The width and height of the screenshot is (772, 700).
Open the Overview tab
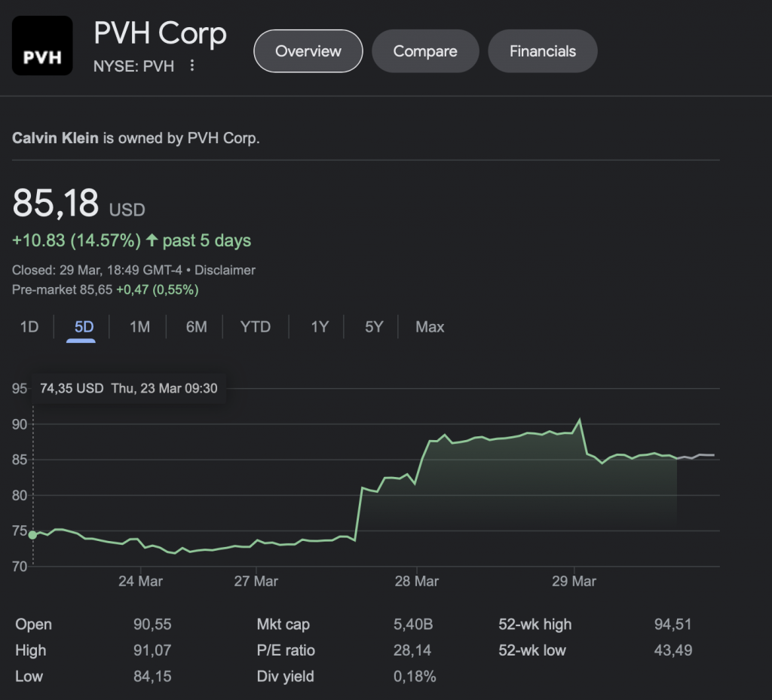tap(308, 51)
